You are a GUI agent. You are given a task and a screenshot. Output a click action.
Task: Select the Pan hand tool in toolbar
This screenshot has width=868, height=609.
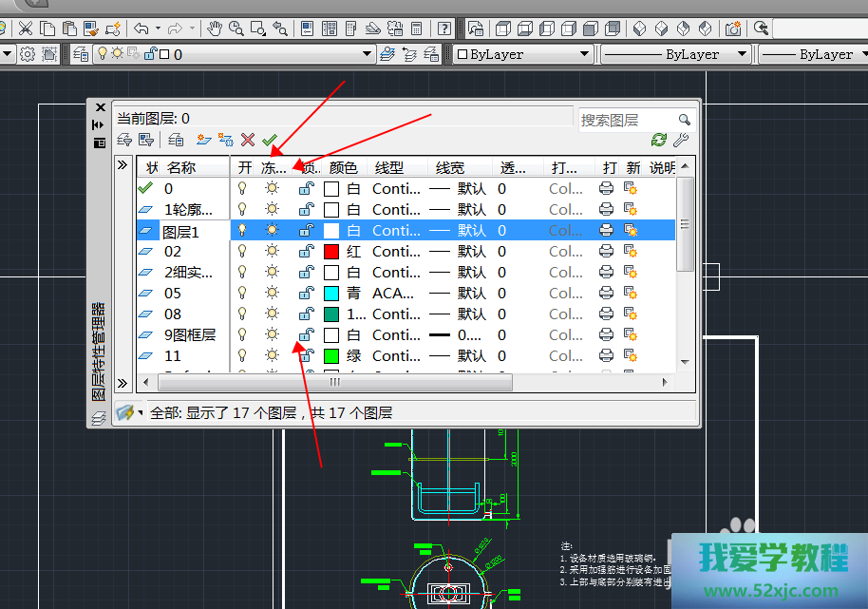click(216, 29)
